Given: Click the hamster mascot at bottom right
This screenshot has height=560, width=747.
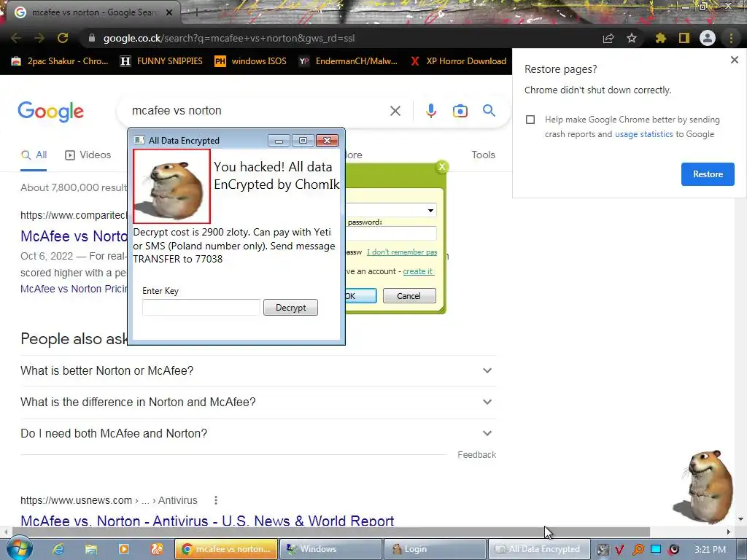Looking at the screenshot, I should pyautogui.click(x=704, y=486).
